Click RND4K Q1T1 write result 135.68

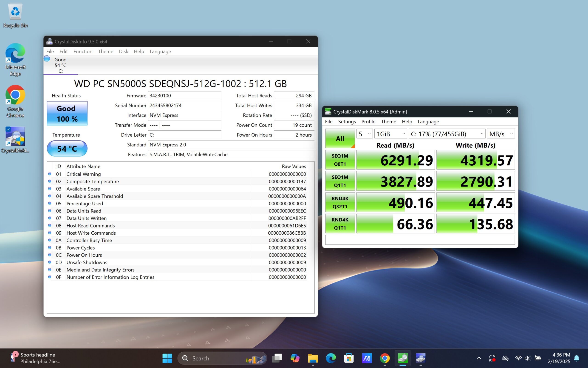pyautogui.click(x=475, y=223)
